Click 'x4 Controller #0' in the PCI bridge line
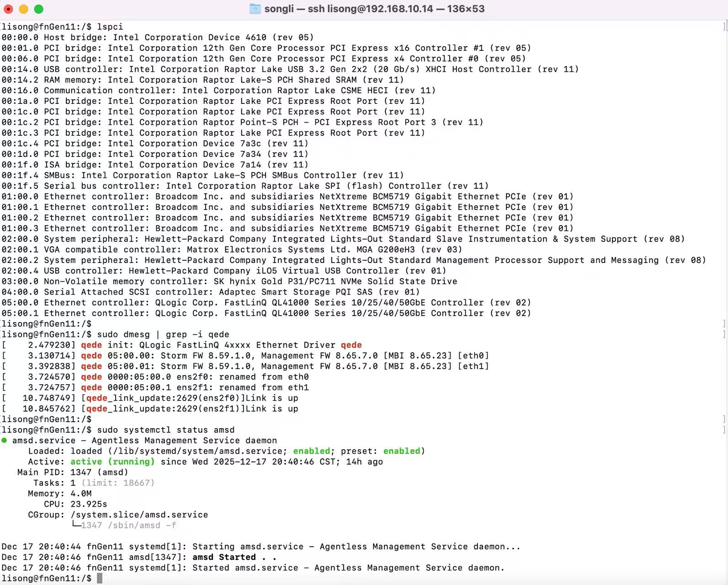728x585 pixels. [436, 59]
